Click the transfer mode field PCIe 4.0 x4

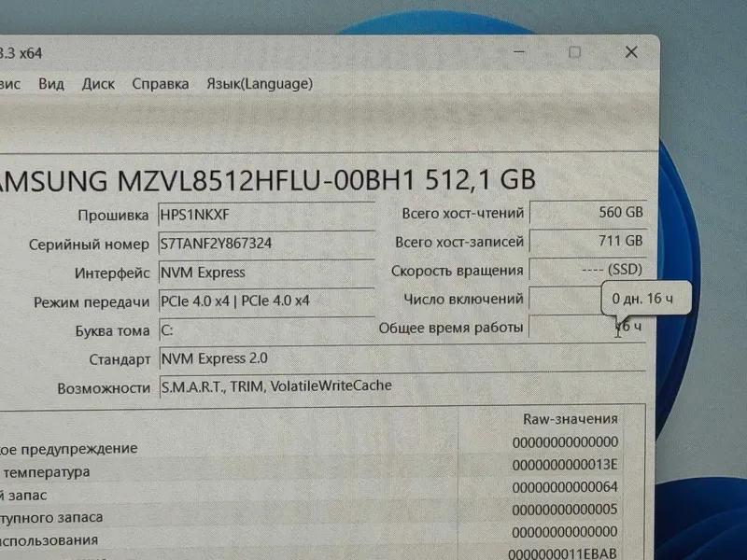(x=266, y=301)
